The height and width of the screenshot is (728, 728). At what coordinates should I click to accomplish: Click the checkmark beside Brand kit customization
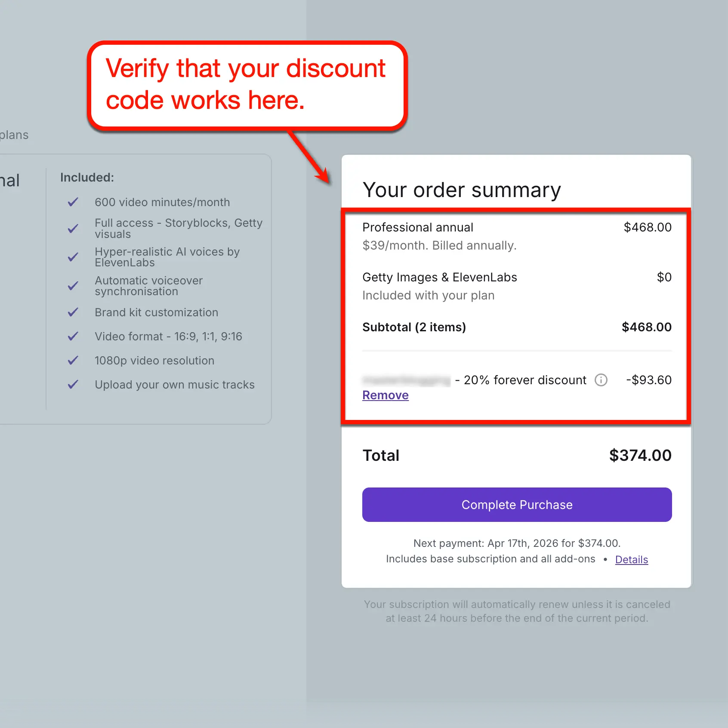point(73,312)
